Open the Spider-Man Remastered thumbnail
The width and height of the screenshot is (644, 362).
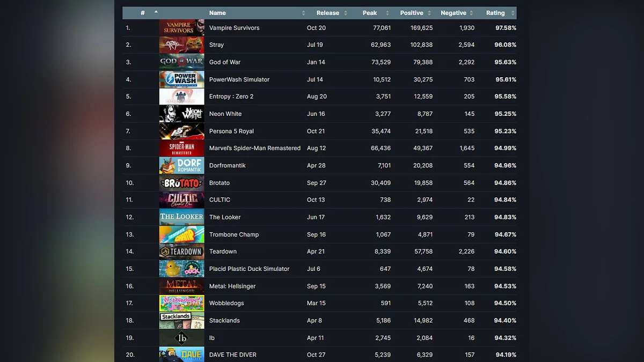[182, 148]
